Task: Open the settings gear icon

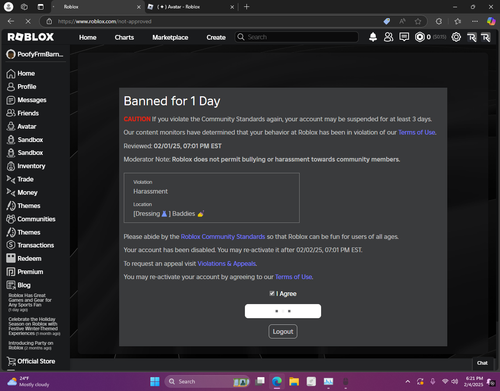Action: click(x=456, y=37)
